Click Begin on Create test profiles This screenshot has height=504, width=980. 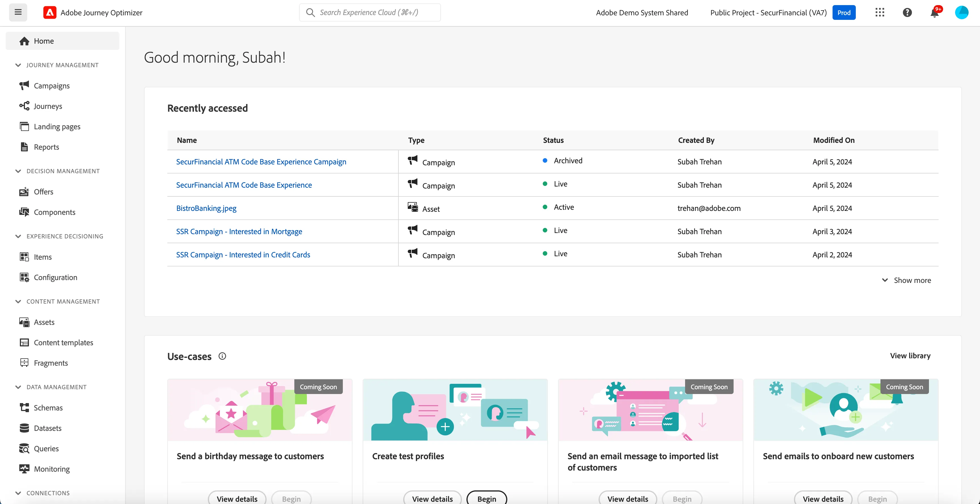click(x=487, y=498)
